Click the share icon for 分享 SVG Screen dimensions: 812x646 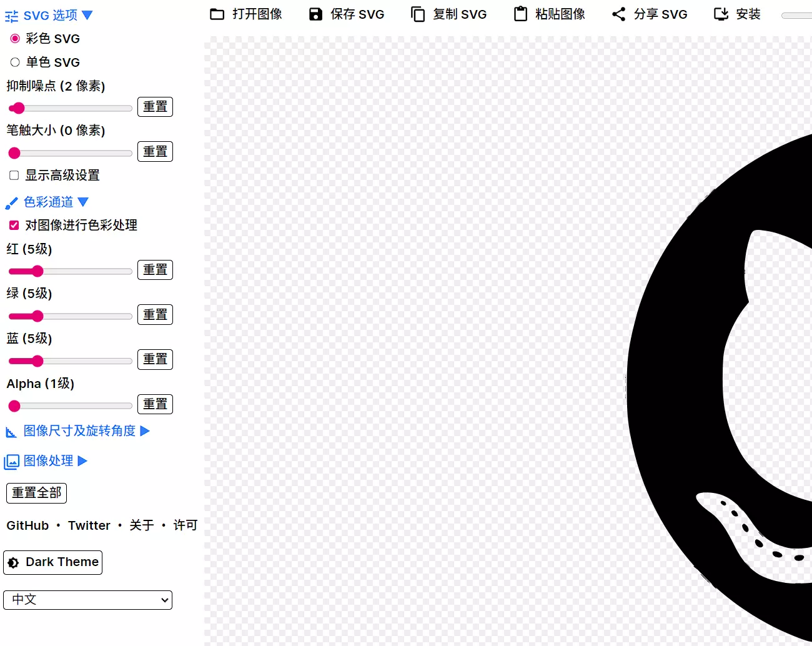click(x=618, y=14)
